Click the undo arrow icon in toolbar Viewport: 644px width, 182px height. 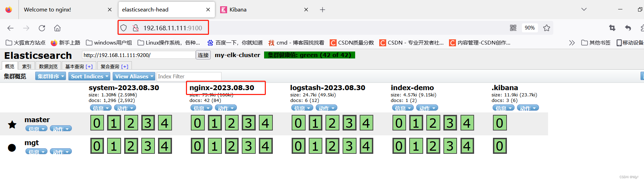628,28
